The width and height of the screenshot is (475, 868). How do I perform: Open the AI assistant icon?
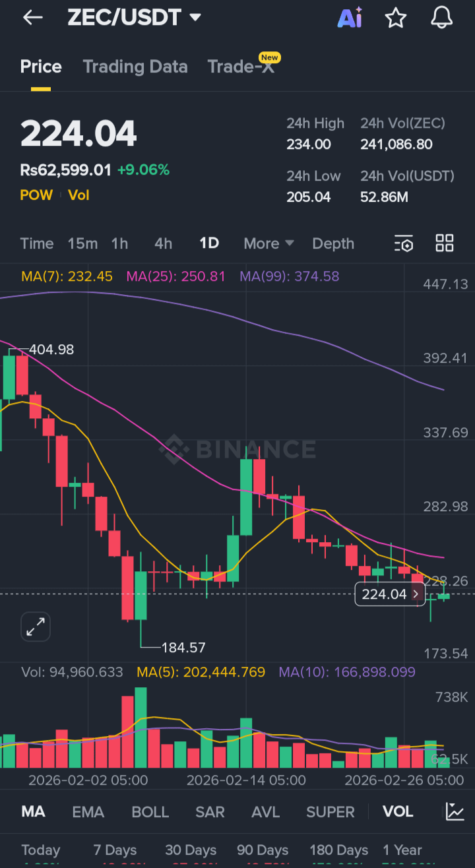click(x=350, y=18)
